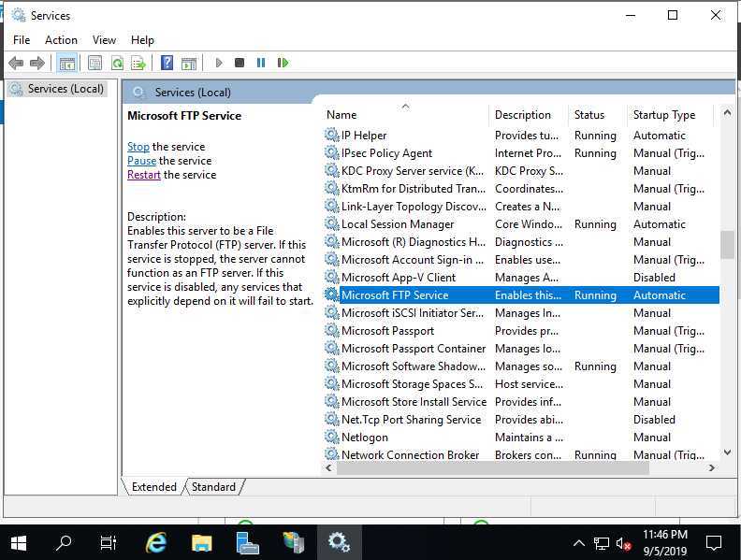
Task: Click the horizontal scrollbar thumb
Action: [x=492, y=468]
